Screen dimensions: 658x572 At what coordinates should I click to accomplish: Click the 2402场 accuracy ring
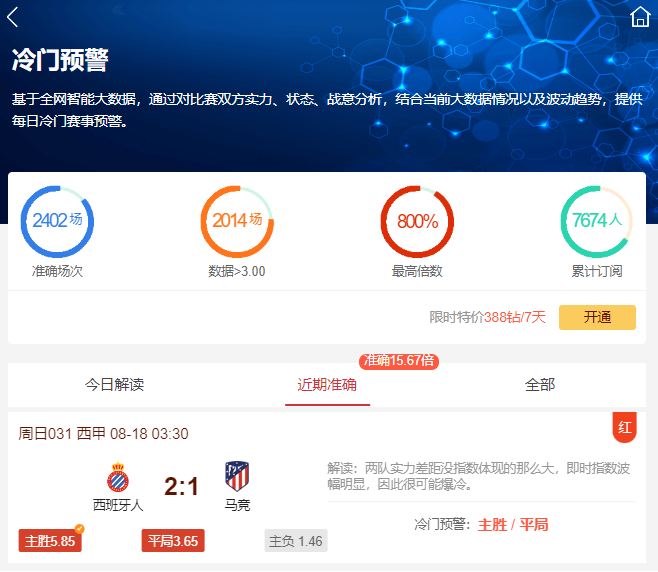(x=57, y=221)
